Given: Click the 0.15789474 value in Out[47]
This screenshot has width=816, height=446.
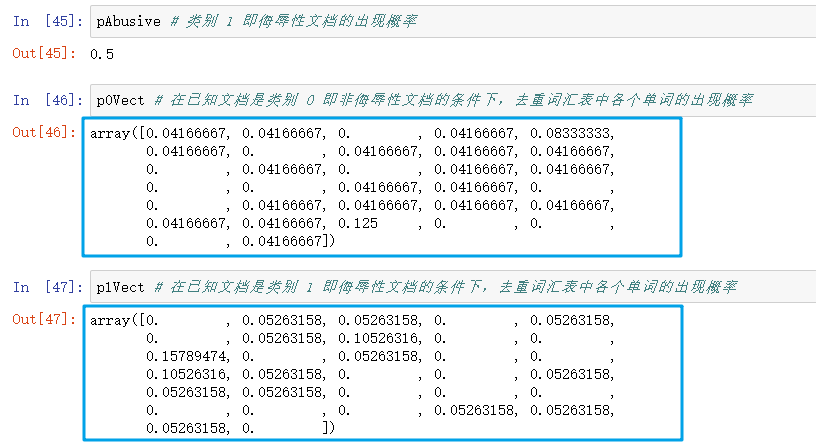Looking at the screenshot, I should click(x=186, y=356).
